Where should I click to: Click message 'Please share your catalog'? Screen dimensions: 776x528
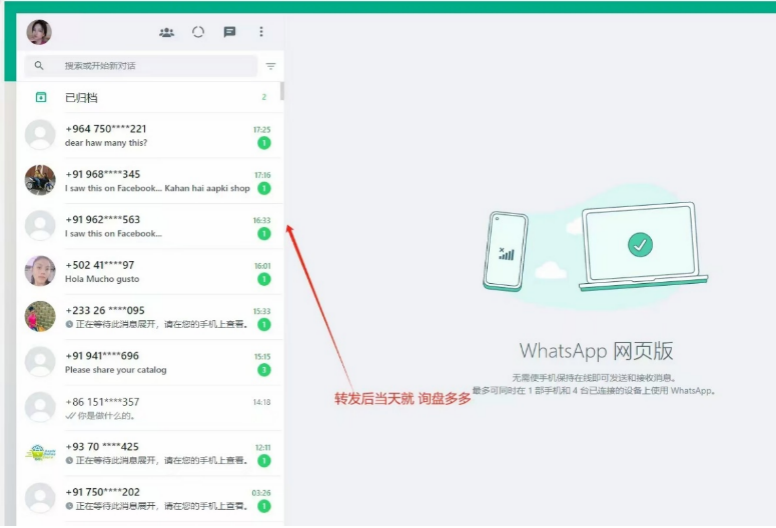pos(116,370)
